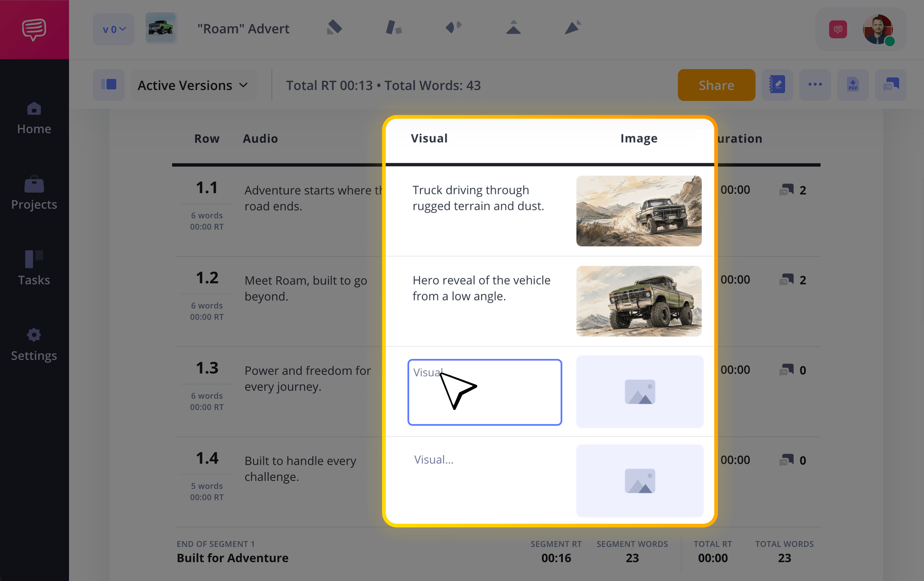Click audio text "Adventure starts where the road ends"
Screen dimensions: 924x581
click(x=313, y=198)
